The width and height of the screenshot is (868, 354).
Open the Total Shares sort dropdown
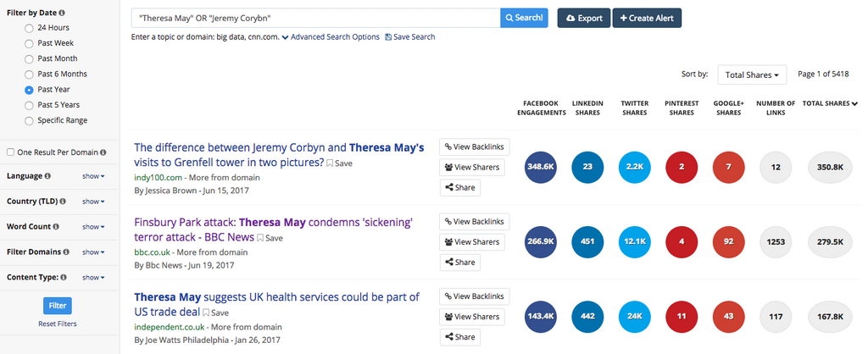(x=752, y=75)
